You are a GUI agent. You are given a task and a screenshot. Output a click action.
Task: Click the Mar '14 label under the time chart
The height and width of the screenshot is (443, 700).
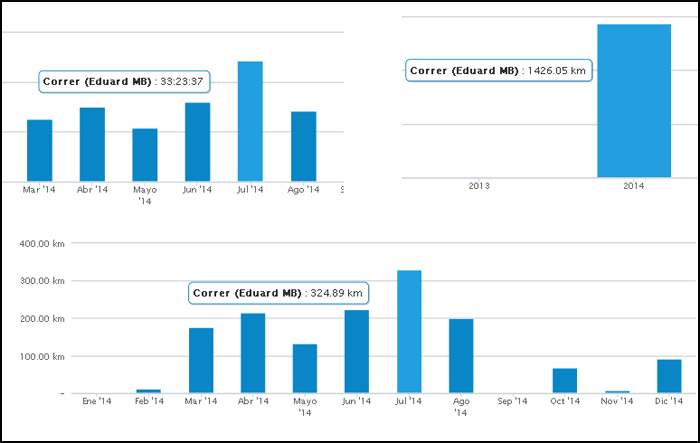pyautogui.click(x=39, y=189)
